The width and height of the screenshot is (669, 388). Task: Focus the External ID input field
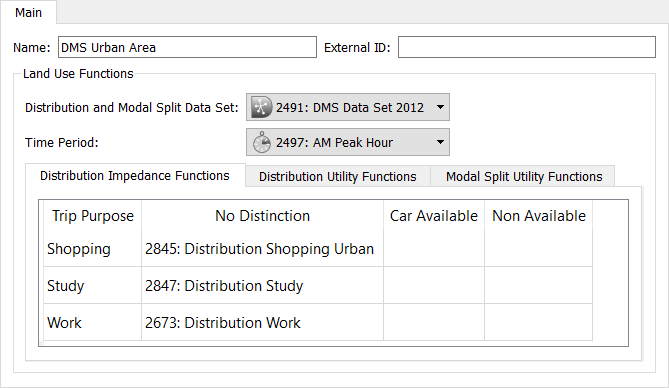pyautogui.click(x=527, y=47)
